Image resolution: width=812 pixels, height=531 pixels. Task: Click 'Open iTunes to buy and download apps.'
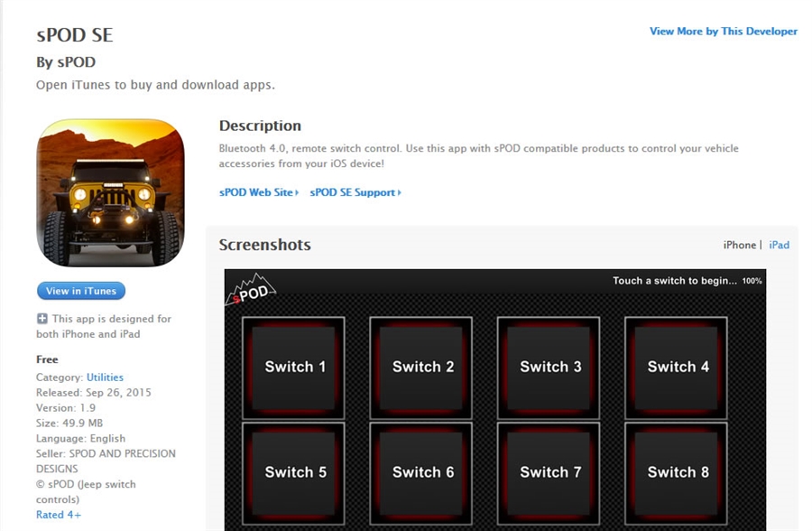click(x=155, y=85)
